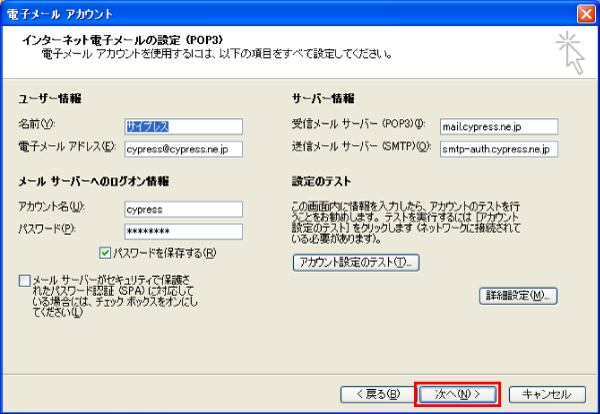The height and width of the screenshot is (414, 600).
Task: Enable the SPA secure password authentication checkbox
Action: click(x=24, y=280)
